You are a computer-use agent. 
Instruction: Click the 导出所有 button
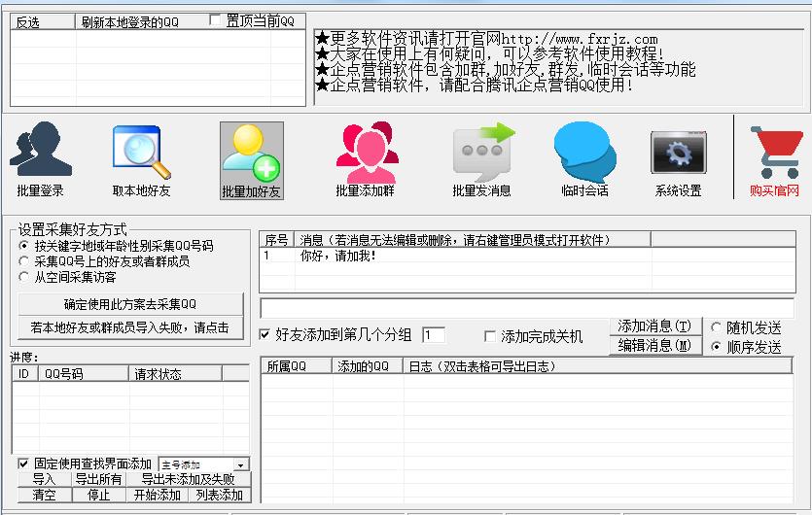98,479
